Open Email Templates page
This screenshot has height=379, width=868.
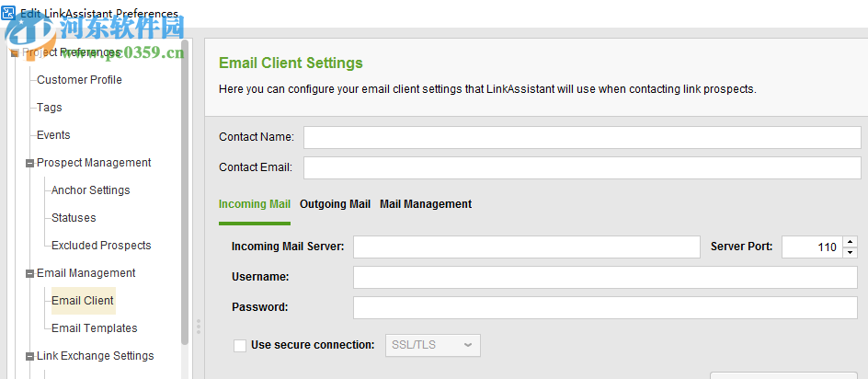(x=94, y=328)
